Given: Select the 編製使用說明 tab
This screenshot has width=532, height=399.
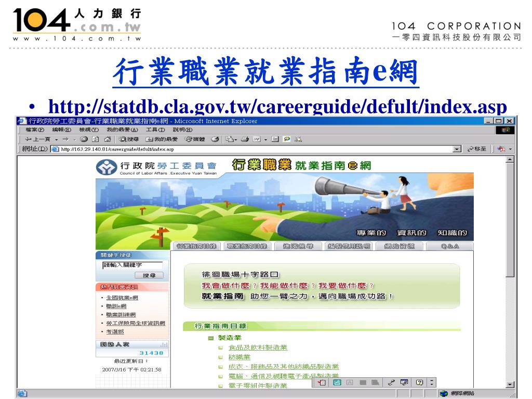Looking at the screenshot, I should [349, 246].
